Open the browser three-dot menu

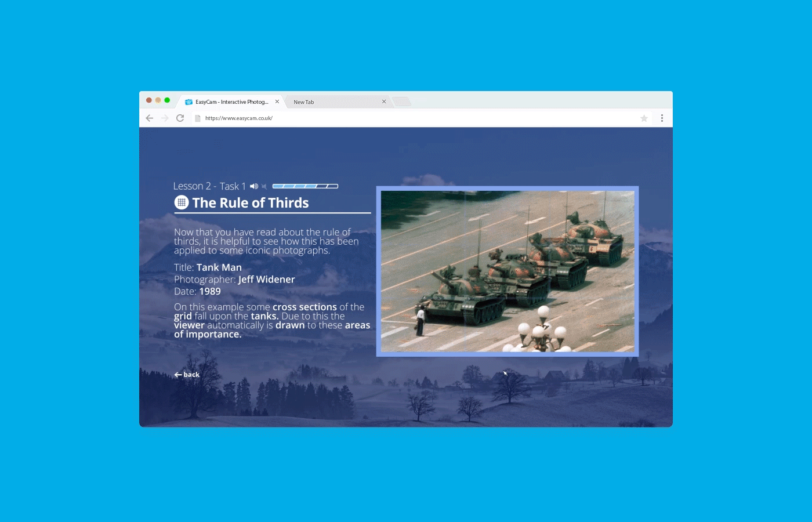coord(662,118)
